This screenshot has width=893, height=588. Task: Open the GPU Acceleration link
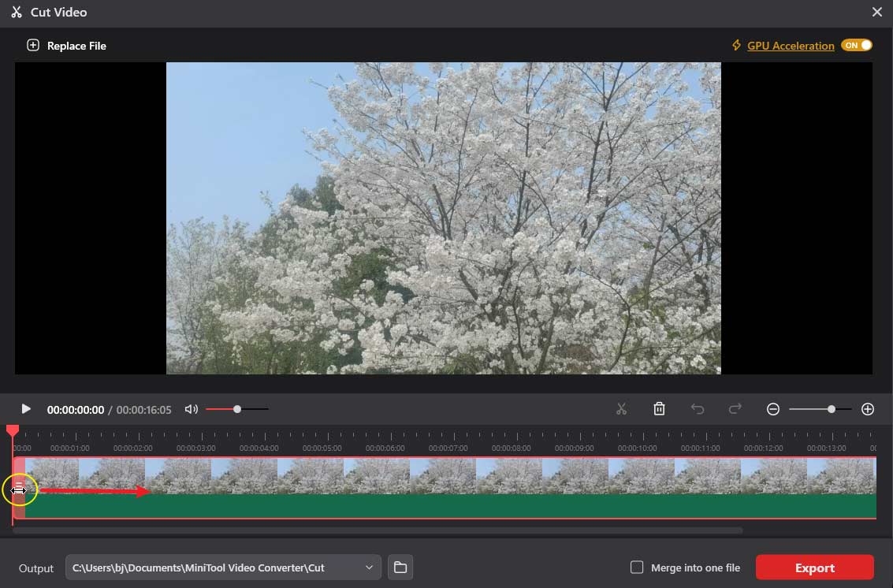pyautogui.click(x=791, y=46)
